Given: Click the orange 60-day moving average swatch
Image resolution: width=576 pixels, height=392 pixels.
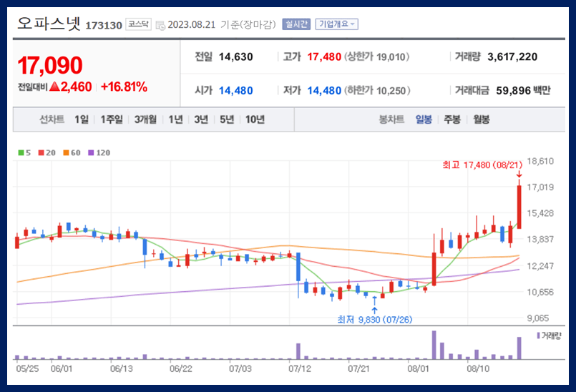Looking at the screenshot, I should 66,153.
